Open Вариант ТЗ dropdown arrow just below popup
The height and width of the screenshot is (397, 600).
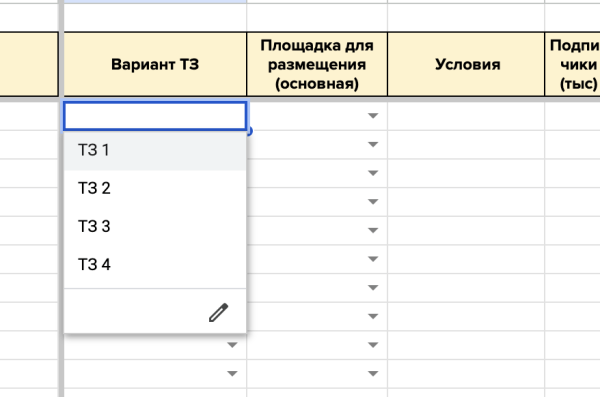pos(232,345)
